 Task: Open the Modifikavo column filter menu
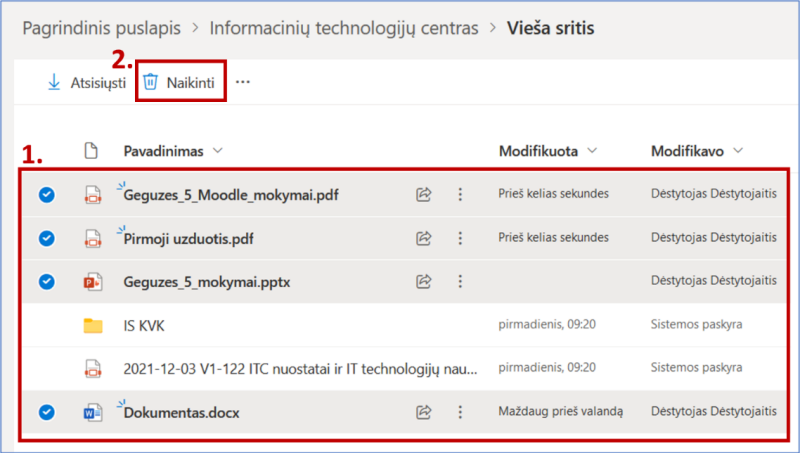click(738, 151)
